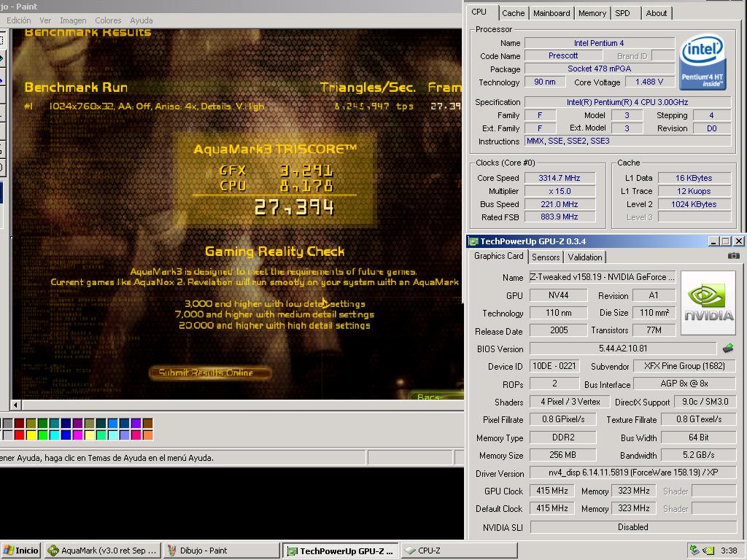
Task: Select the cyan palette swatch
Action: tap(54, 435)
